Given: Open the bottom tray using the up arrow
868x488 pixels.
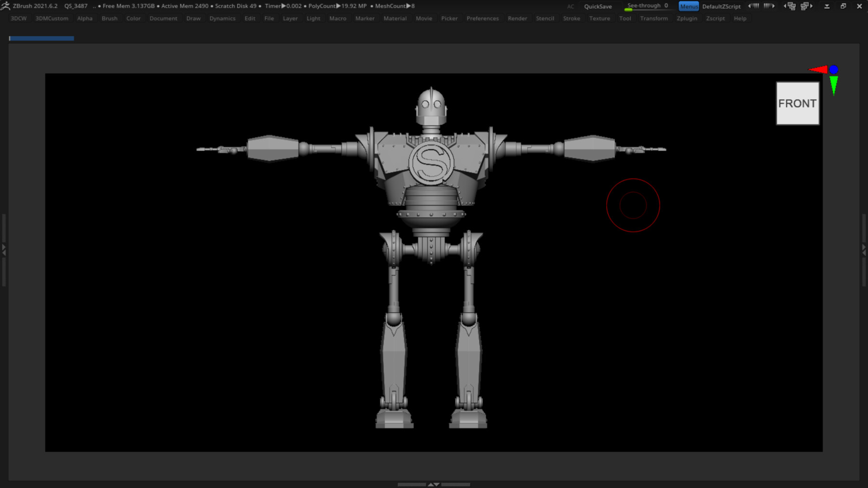Looking at the screenshot, I should [432, 484].
